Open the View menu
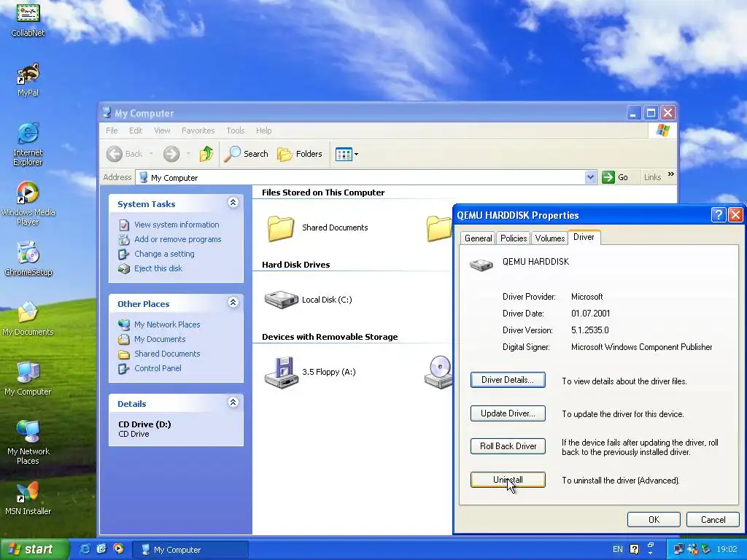 click(x=162, y=131)
